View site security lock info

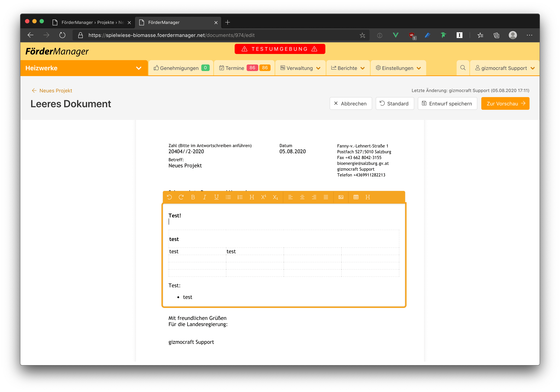click(81, 35)
